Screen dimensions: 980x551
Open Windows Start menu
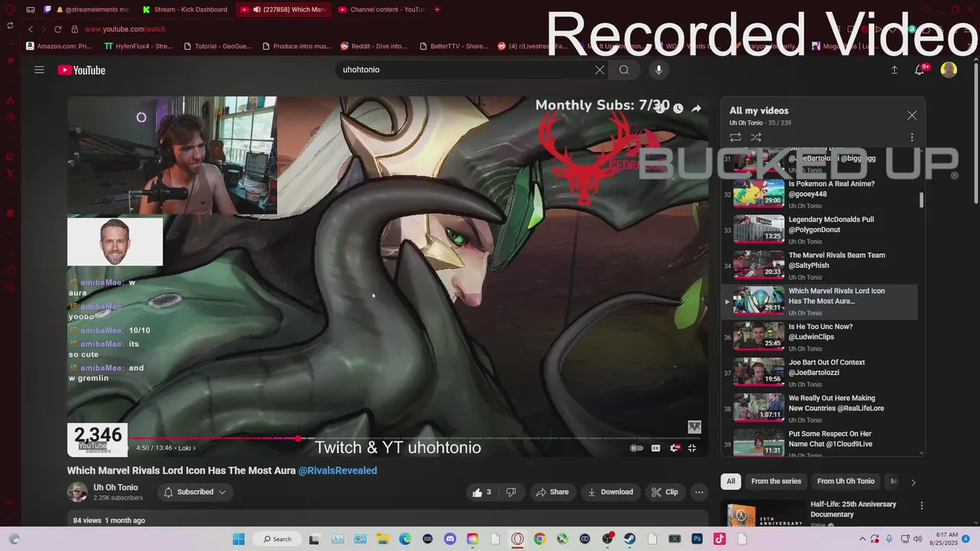click(x=238, y=539)
